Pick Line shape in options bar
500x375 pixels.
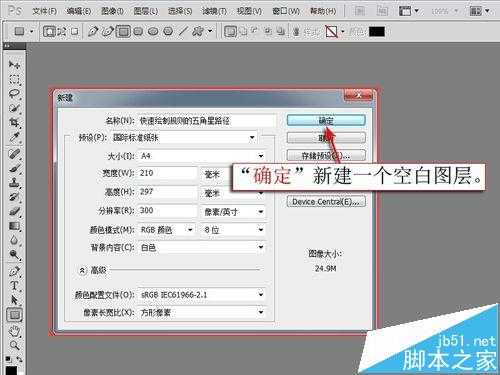point(183,32)
